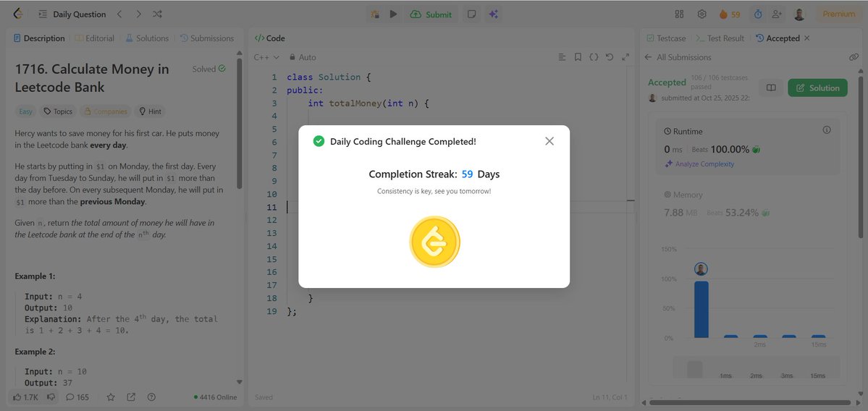Expand editor to fullscreen icon
The width and height of the screenshot is (868, 411).
click(625, 57)
